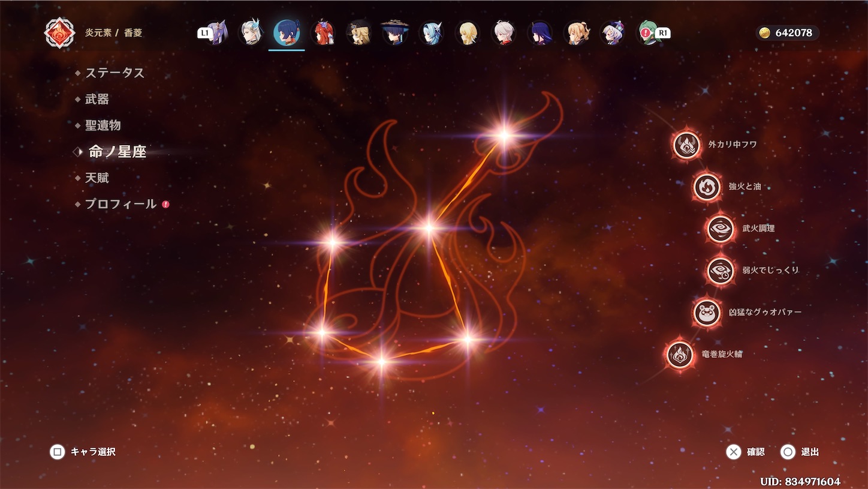Open the 強火と油 constellation icon
The height and width of the screenshot is (489, 868).
pos(707,187)
